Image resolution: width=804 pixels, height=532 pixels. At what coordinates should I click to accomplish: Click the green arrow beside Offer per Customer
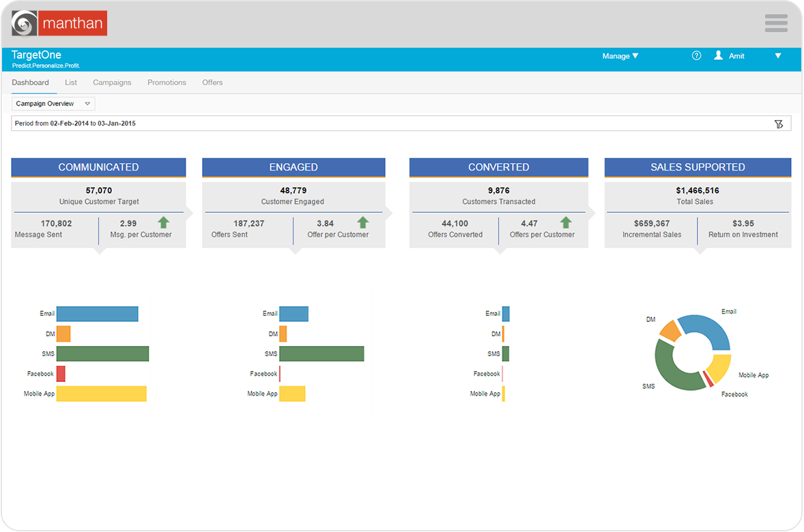pyautogui.click(x=362, y=222)
